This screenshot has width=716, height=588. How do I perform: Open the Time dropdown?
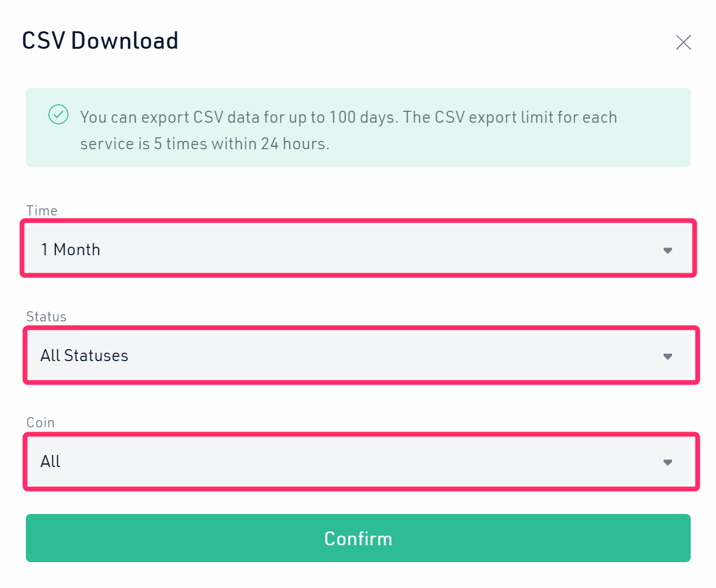tap(358, 249)
